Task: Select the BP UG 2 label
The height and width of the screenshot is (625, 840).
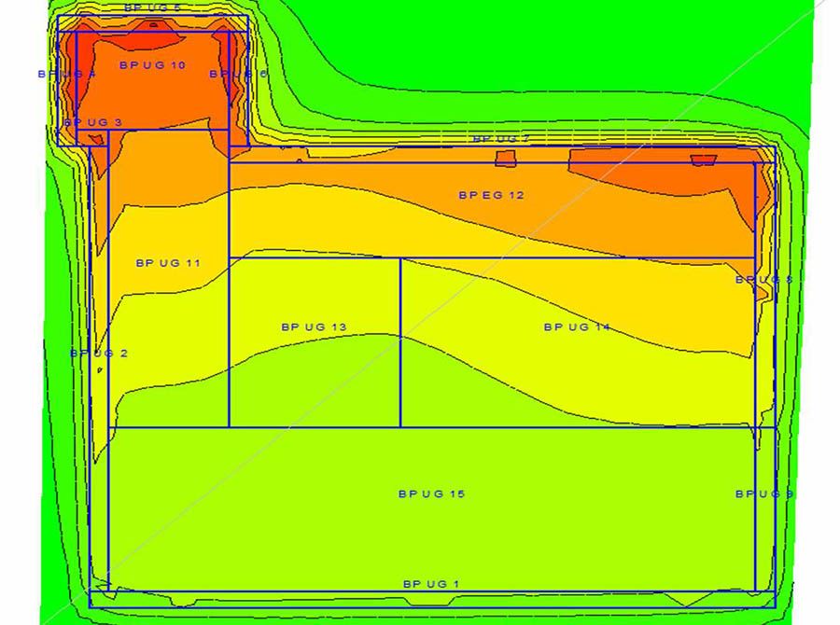Action: (x=99, y=354)
